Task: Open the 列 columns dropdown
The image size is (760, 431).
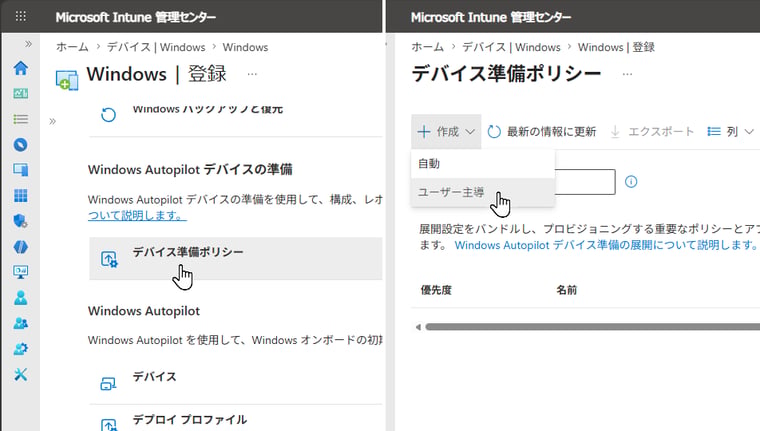Action: coord(730,131)
